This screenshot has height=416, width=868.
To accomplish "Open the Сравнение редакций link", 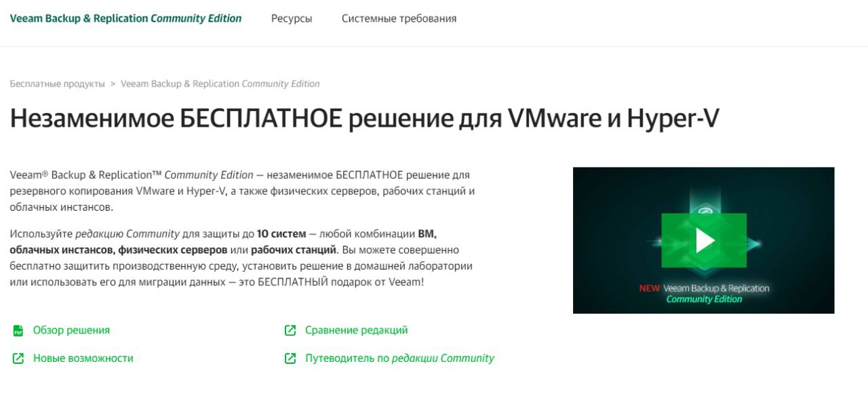I will tap(357, 331).
